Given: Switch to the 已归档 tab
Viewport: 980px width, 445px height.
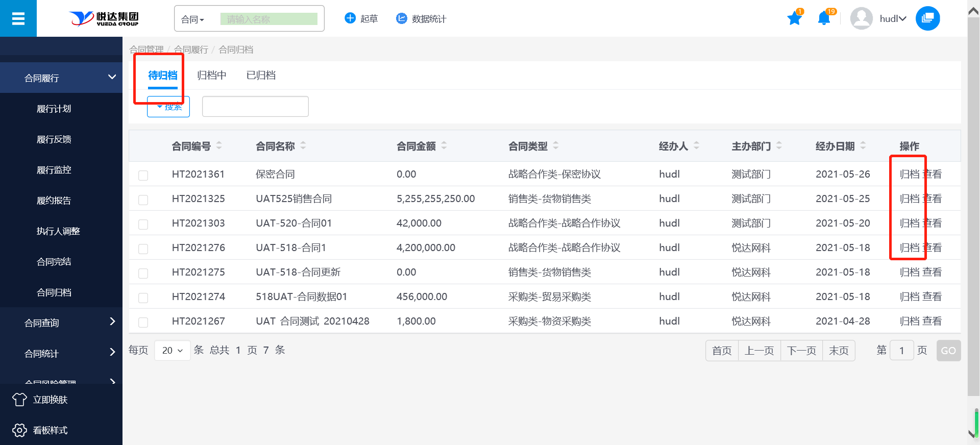Looking at the screenshot, I should pos(261,76).
